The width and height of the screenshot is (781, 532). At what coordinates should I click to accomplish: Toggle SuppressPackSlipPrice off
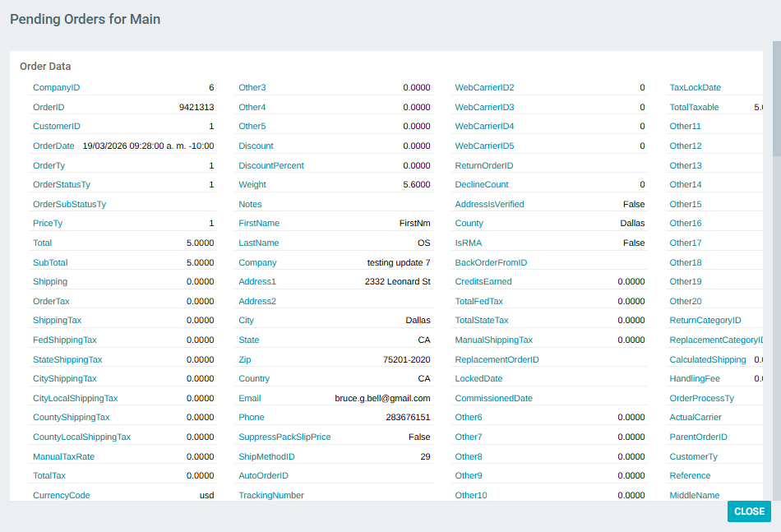coord(420,437)
